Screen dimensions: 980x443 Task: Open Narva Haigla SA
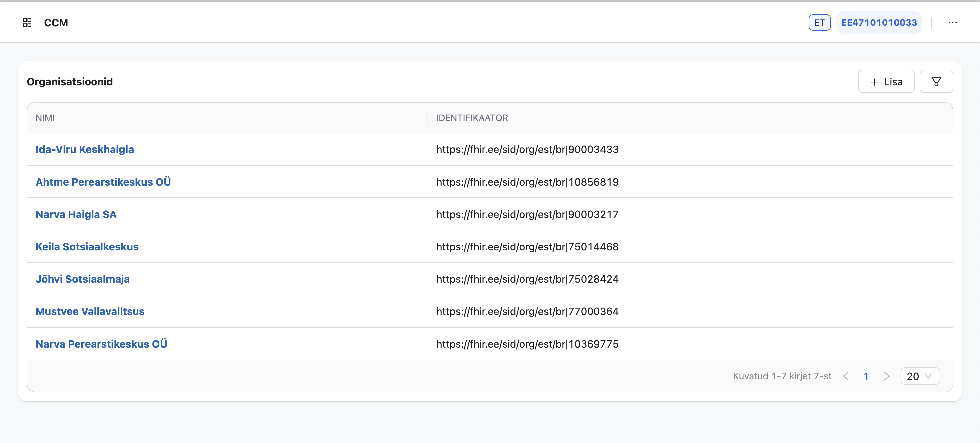pos(76,214)
